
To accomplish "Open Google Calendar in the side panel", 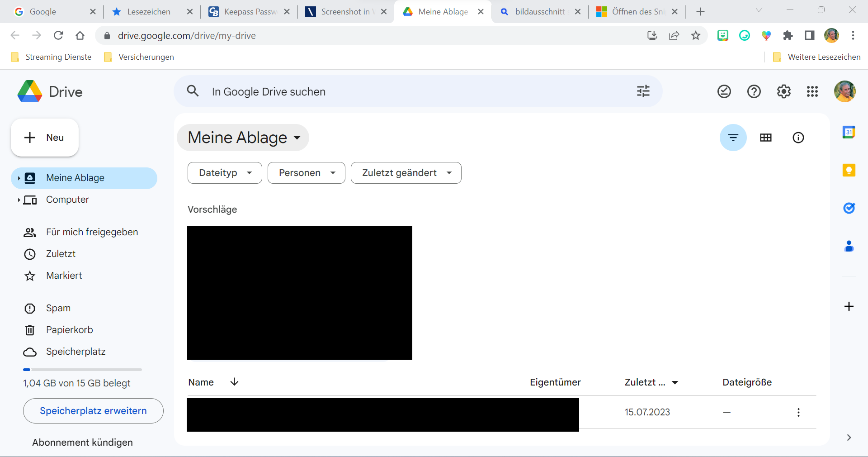I will 849,132.
